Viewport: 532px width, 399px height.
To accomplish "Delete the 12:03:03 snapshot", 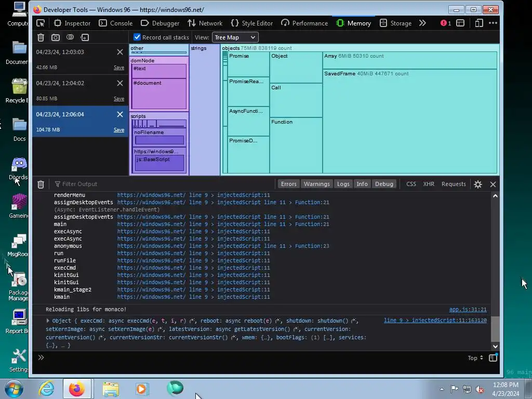I will coord(120,52).
